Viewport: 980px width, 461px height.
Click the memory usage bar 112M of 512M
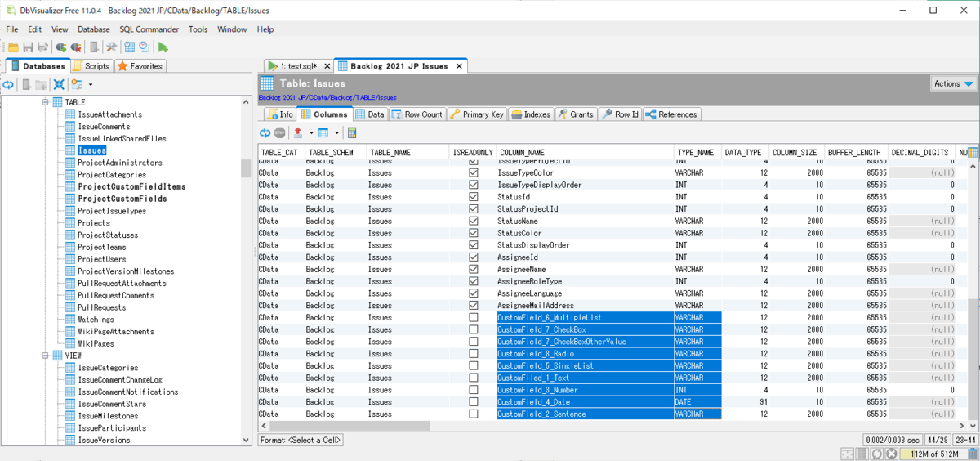click(x=933, y=454)
